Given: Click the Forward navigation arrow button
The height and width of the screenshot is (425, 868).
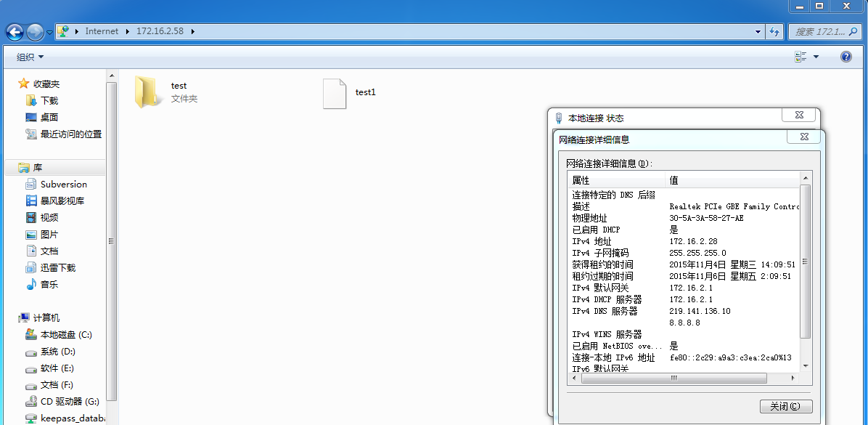Looking at the screenshot, I should coord(35,32).
